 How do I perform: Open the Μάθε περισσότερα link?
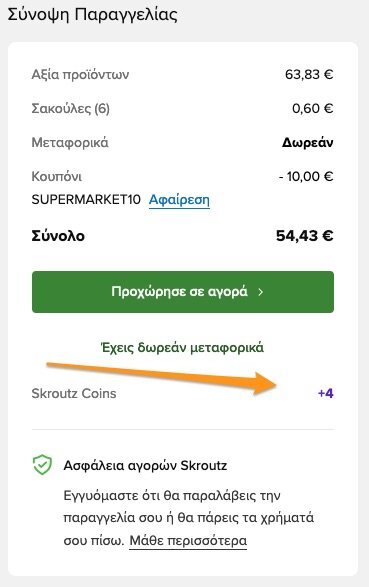click(188, 541)
